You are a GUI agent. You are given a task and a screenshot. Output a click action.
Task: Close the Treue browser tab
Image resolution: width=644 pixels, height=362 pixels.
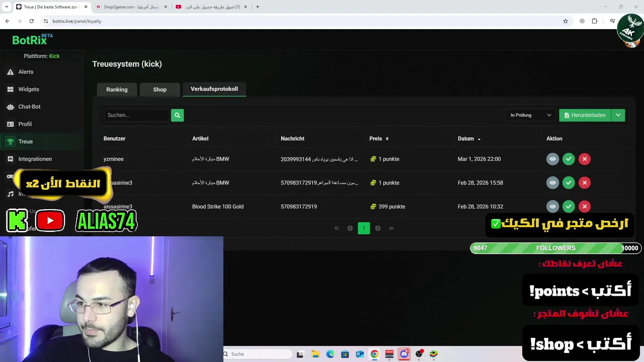[x=86, y=7]
